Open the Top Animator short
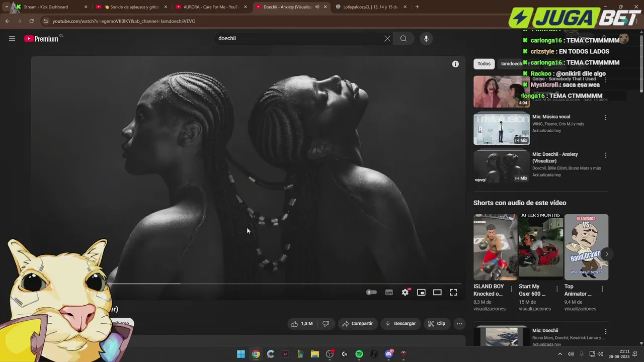The height and width of the screenshot is (362, 644). click(586, 247)
